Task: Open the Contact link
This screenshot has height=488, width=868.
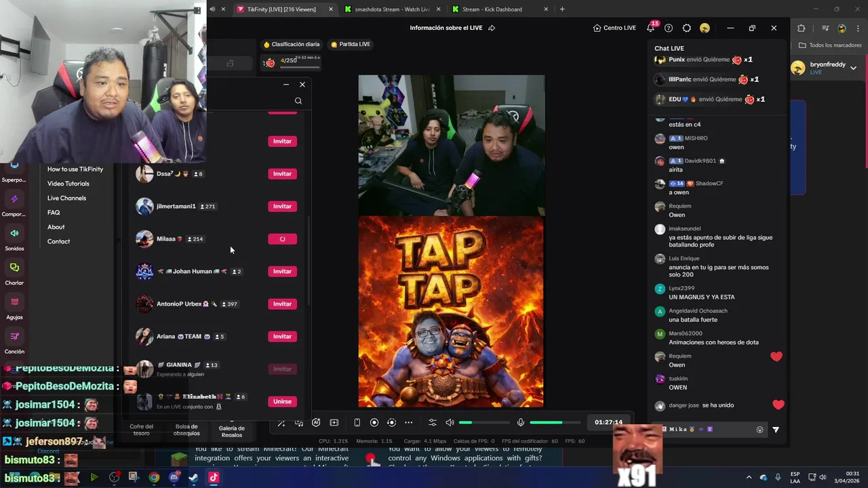Action: click(x=58, y=241)
